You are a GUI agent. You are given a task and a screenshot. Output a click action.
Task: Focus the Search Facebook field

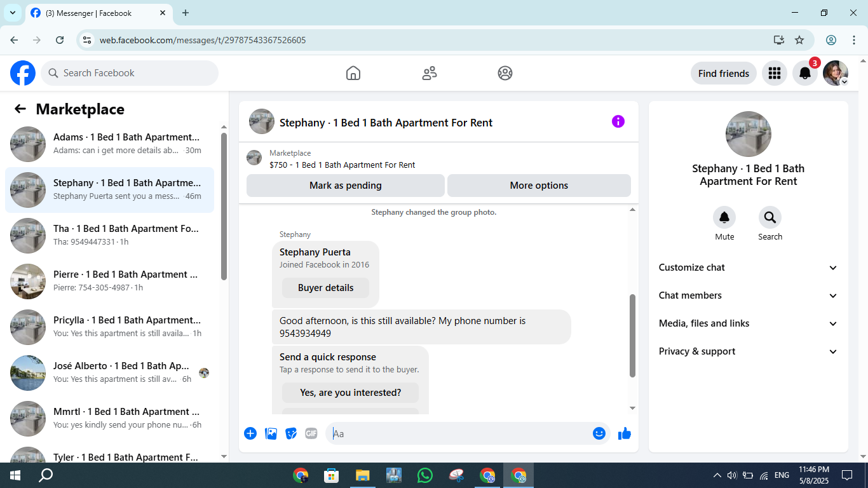click(x=130, y=73)
